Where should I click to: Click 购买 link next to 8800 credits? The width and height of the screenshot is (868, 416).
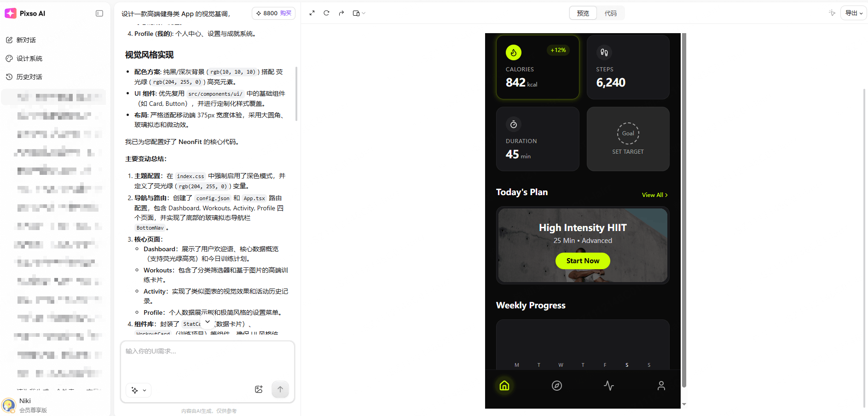(x=286, y=13)
